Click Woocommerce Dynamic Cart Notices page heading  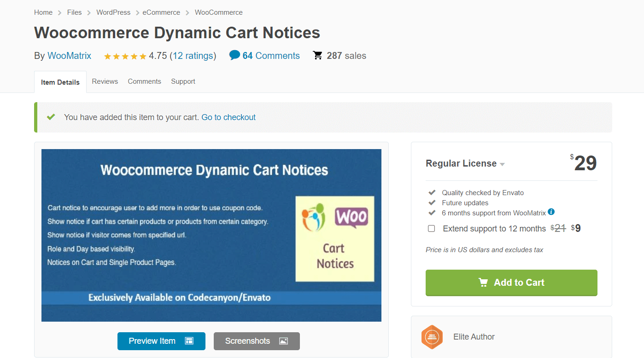tap(177, 33)
